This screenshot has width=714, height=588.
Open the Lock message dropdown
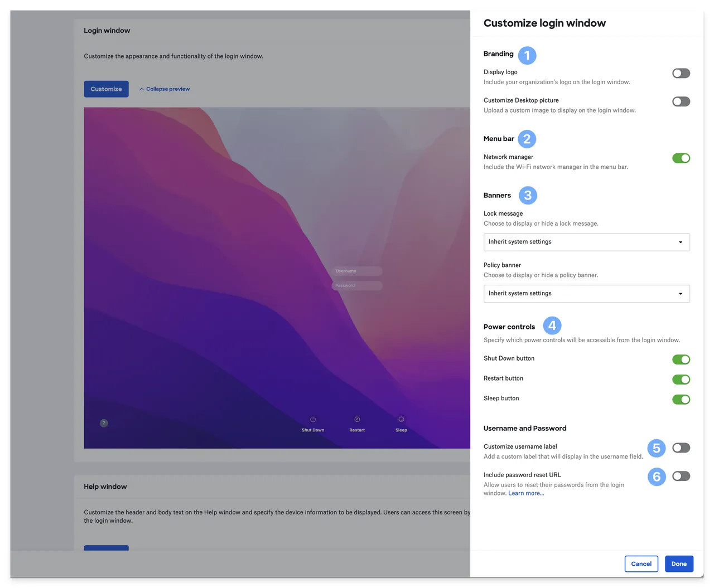click(587, 242)
